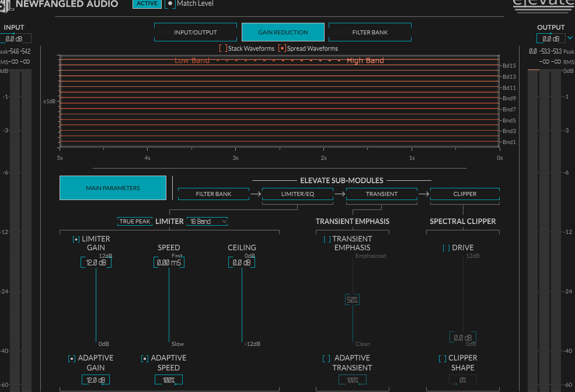The width and height of the screenshot is (575, 392).
Task: Click the 3s timeline marker
Action: click(x=235, y=158)
